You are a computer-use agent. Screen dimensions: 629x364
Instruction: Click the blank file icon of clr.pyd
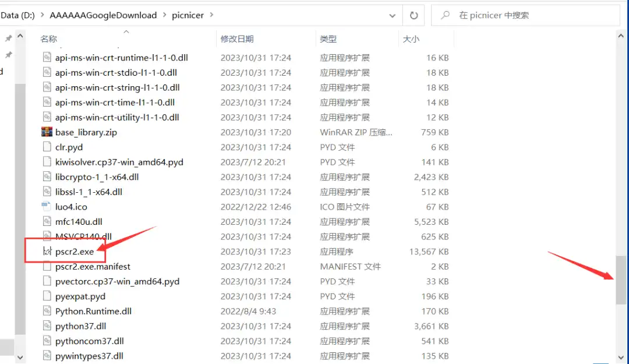tap(47, 147)
